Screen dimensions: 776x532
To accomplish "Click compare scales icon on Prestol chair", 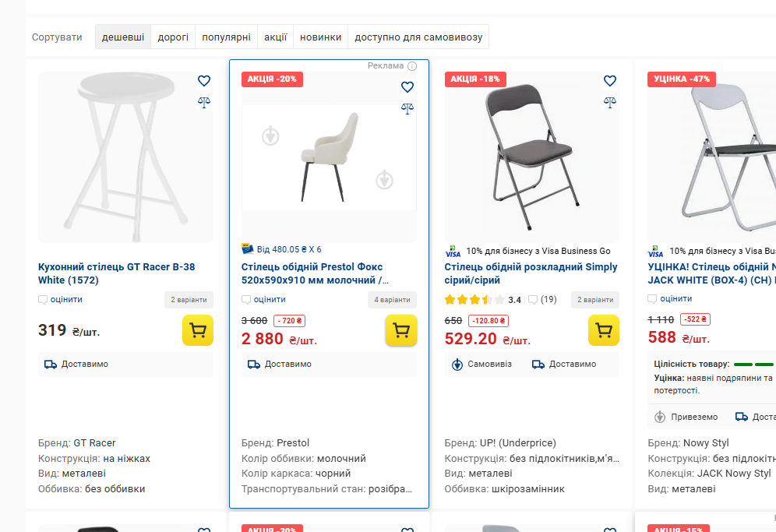I will (407, 109).
